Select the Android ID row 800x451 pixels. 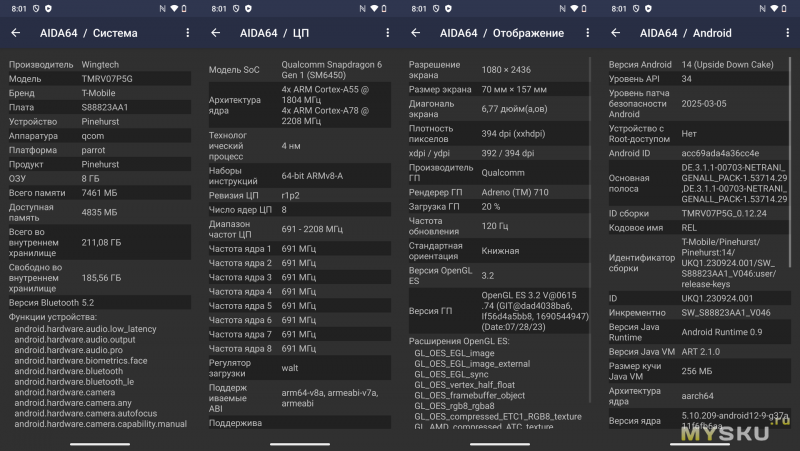699,153
